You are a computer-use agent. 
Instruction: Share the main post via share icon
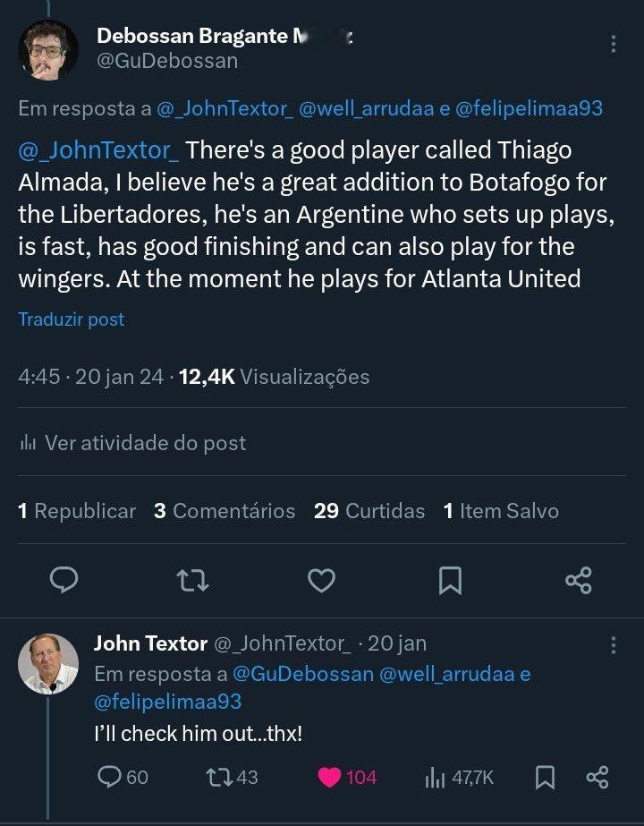(579, 581)
